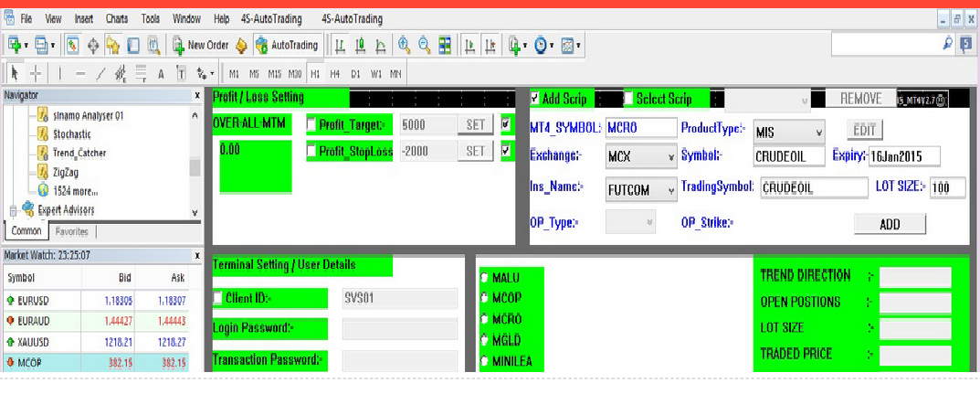Toggle the Select Scrip checkbox

pos(628,99)
